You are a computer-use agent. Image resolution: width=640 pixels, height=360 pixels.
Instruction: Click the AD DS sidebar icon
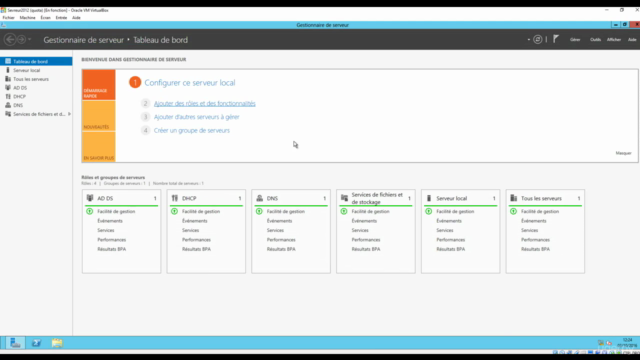(8, 88)
